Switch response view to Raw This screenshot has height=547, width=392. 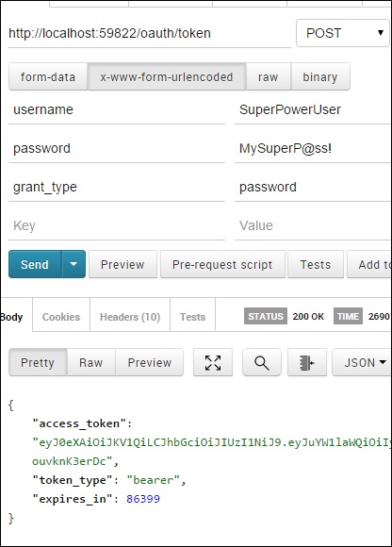[91, 362]
